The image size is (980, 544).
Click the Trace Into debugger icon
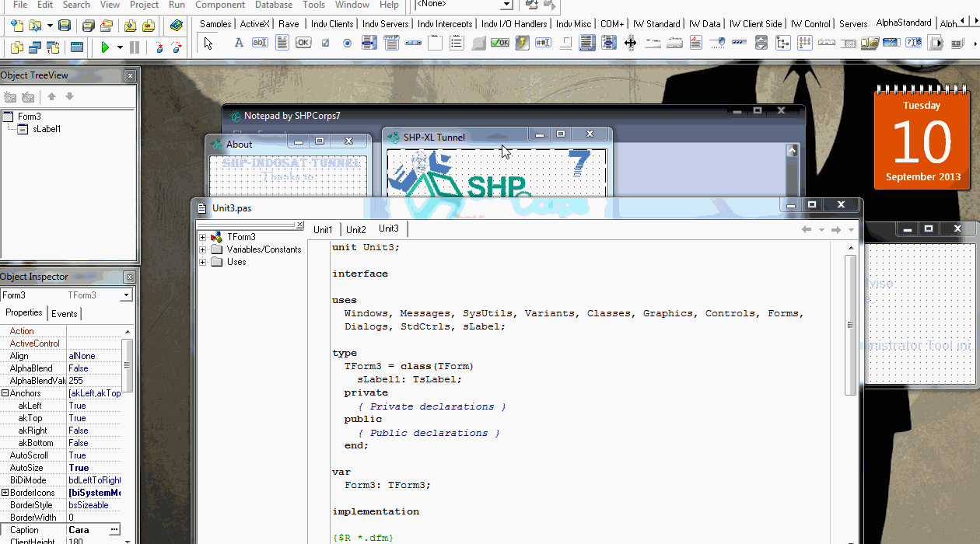pyautogui.click(x=159, y=47)
